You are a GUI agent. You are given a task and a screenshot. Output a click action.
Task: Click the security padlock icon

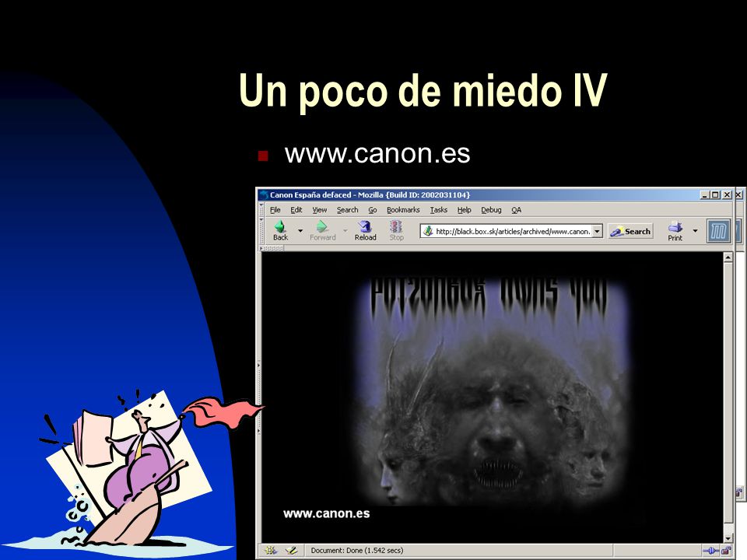[726, 551]
